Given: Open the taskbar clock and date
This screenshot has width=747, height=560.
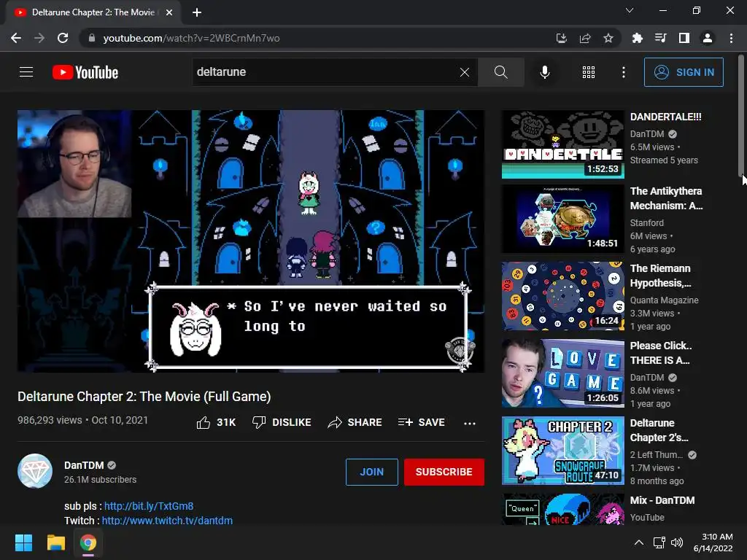Looking at the screenshot, I should pyautogui.click(x=713, y=542).
